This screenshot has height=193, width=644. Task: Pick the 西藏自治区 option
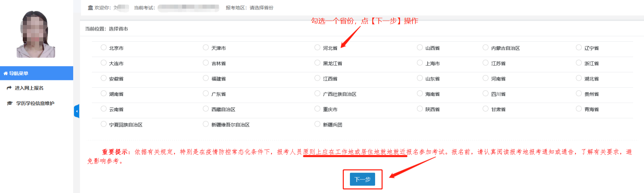tap(206, 109)
